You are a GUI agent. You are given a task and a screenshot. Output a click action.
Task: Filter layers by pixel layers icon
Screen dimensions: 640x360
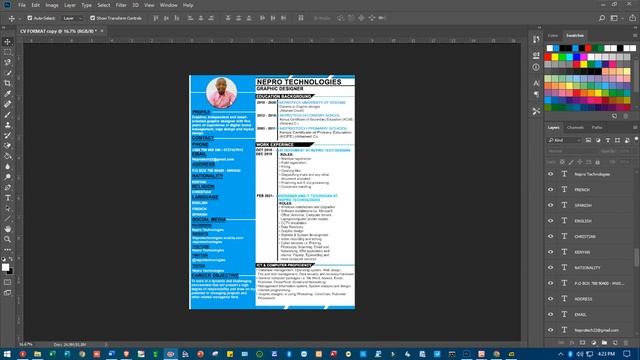[588, 140]
